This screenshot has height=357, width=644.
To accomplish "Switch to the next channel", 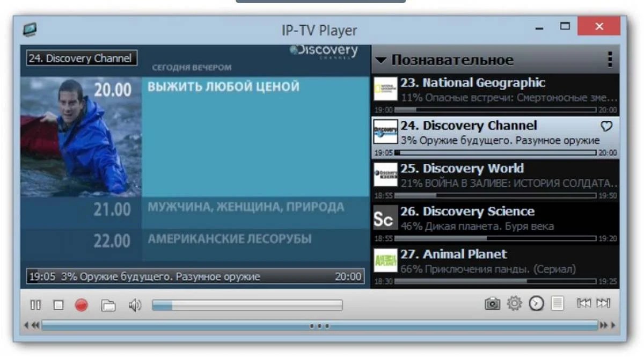I will tap(604, 303).
